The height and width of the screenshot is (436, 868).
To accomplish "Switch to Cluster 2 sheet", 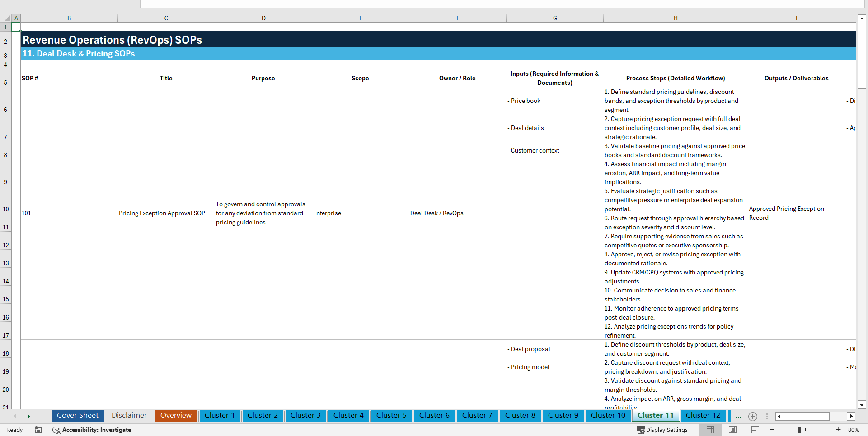I will [263, 416].
